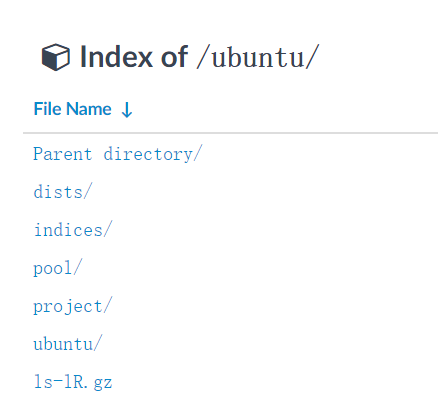The height and width of the screenshot is (403, 438).
Task: Click the trailing slash of indices/ link
Action: pos(108,229)
